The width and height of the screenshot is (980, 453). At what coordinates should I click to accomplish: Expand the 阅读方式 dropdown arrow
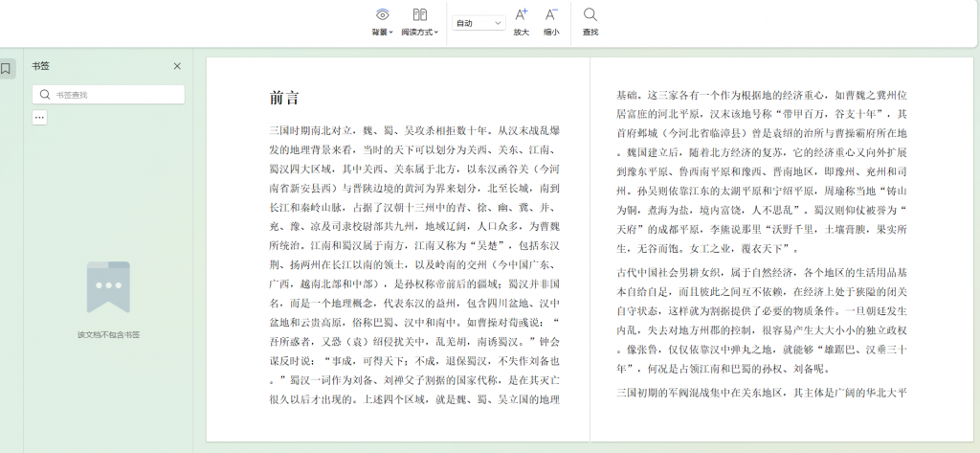(x=436, y=33)
